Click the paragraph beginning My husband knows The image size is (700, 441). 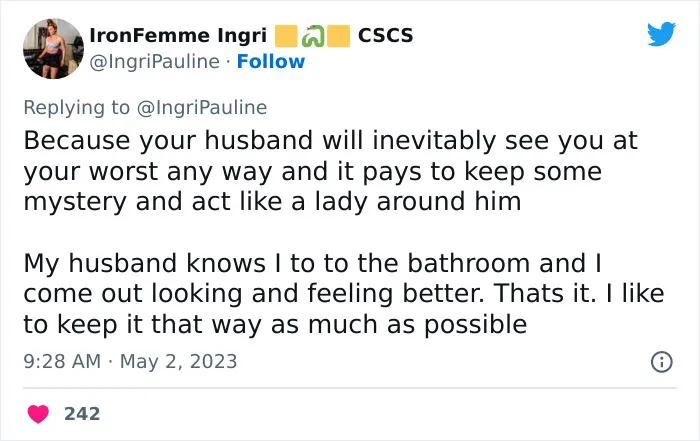point(344,293)
